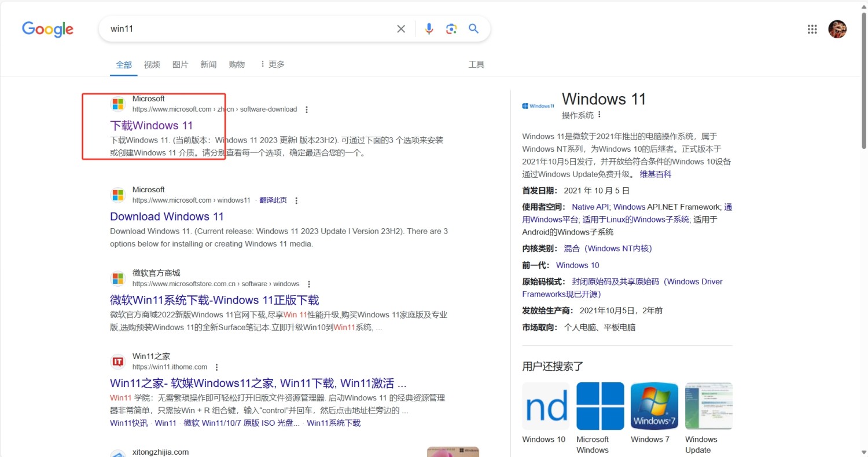This screenshot has height=457, width=868.
Task: Open 混合 (Windows NT内核) link
Action: point(608,248)
